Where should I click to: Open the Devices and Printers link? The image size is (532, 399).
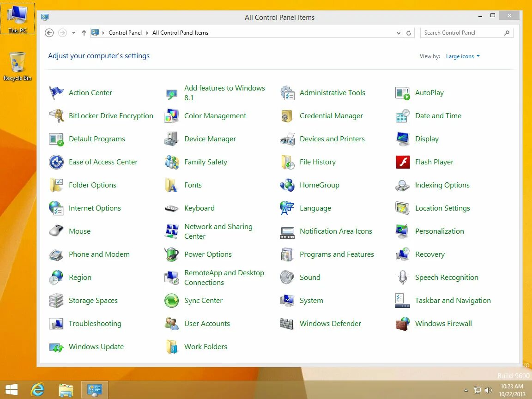tap(332, 139)
